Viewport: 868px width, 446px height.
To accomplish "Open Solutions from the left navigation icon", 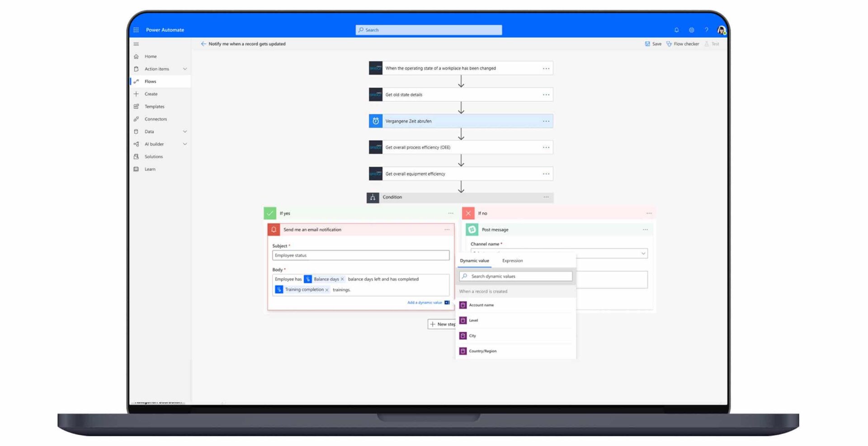I will [x=136, y=156].
